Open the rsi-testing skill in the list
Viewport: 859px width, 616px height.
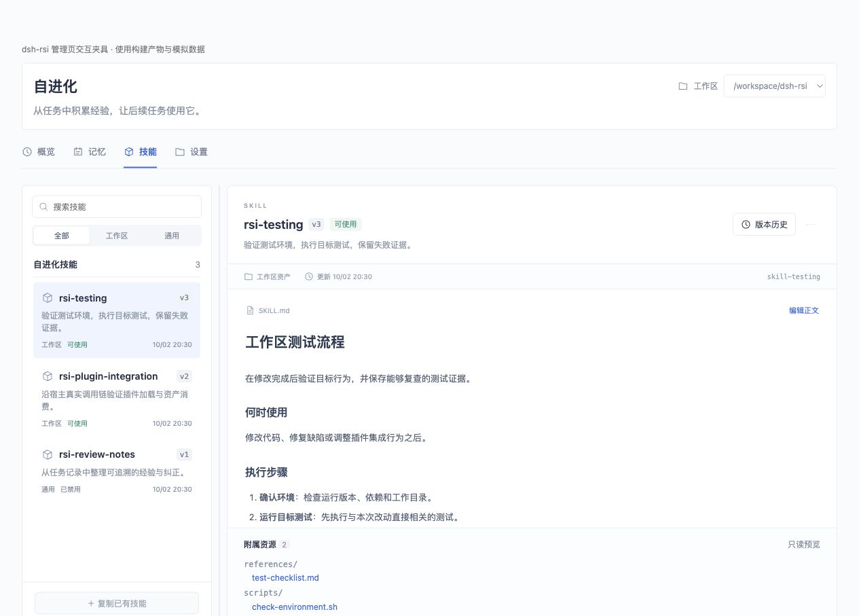pyautogui.click(x=117, y=321)
